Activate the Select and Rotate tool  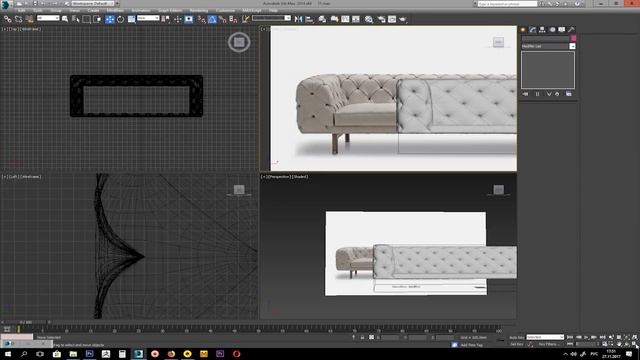120,19
